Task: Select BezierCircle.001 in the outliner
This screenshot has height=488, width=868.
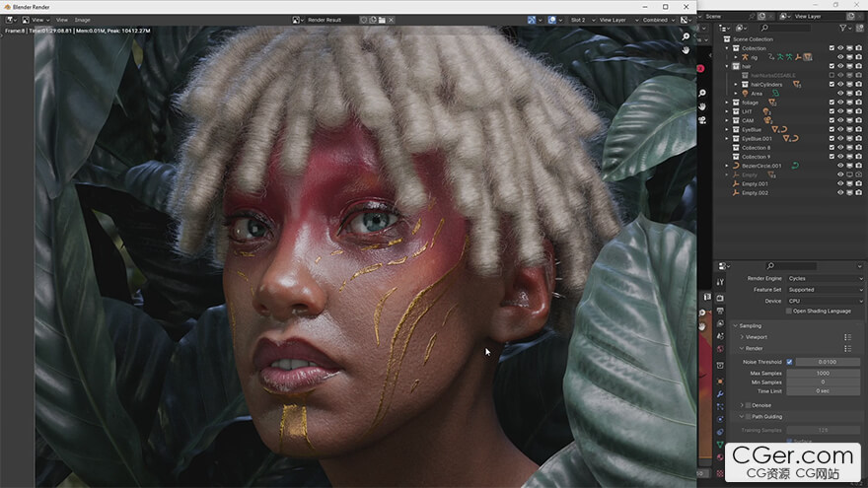Action: coord(761,166)
